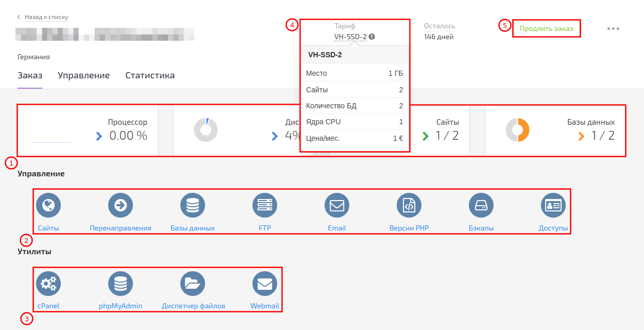Screen dimensions: 644x330
Task: Open the Бэкапы drive icon
Action: pos(481,206)
